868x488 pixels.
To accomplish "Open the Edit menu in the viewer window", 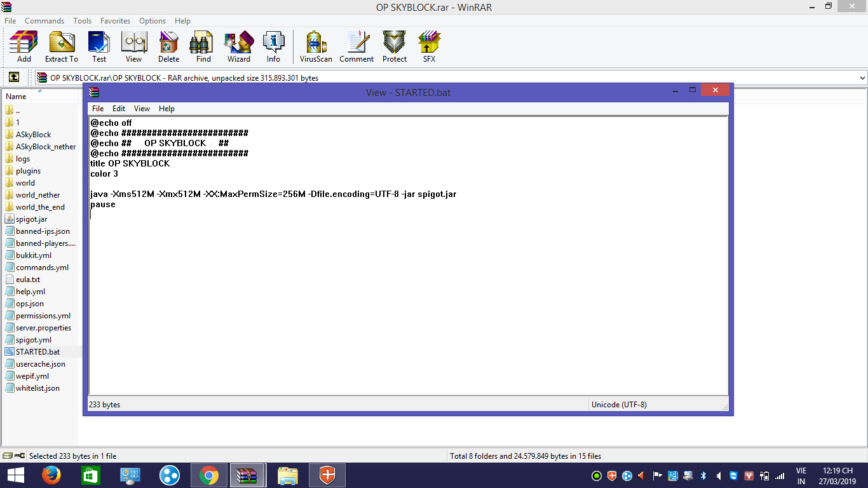I will click(119, 109).
